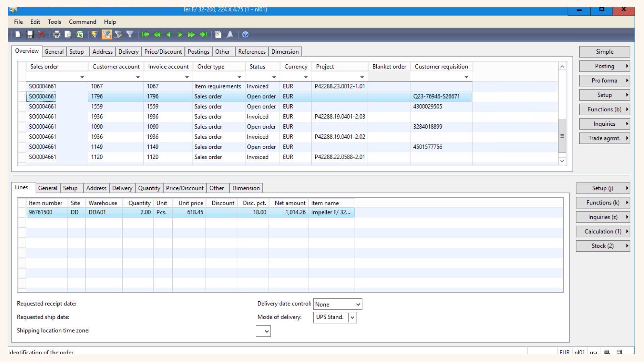Screen dimensions: 644x362
Task: Open the Mode of delivery dropdown arrow
Action: [352, 317]
